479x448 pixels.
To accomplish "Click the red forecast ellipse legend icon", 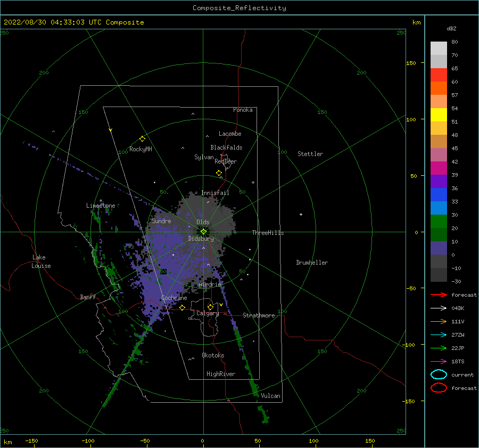I will point(439,388).
